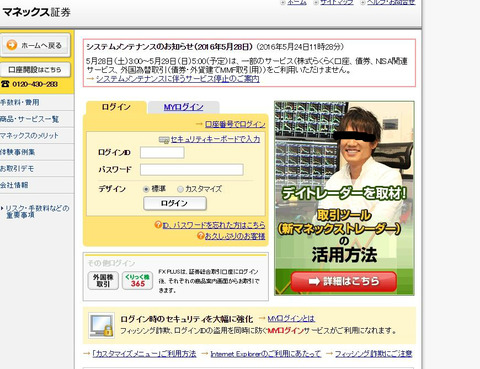Click the 外国株取引 login button
This screenshot has width=480, height=369.
103,280
